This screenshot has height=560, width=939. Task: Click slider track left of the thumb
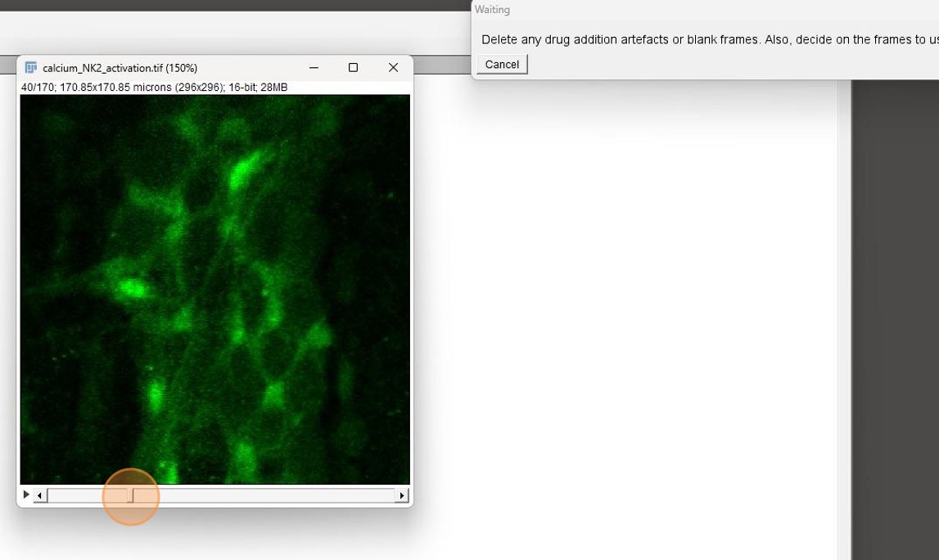(x=82, y=495)
